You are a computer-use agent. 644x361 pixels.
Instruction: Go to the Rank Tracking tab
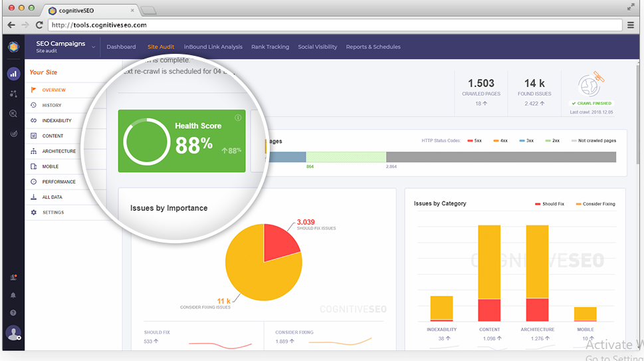pos(270,47)
